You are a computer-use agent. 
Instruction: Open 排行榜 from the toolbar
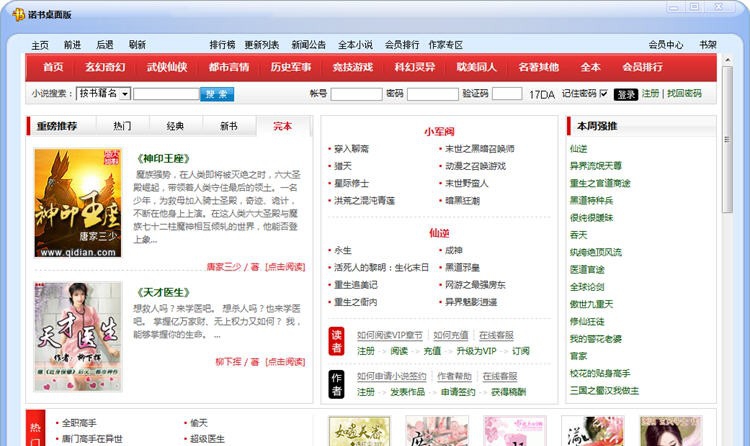(x=222, y=45)
